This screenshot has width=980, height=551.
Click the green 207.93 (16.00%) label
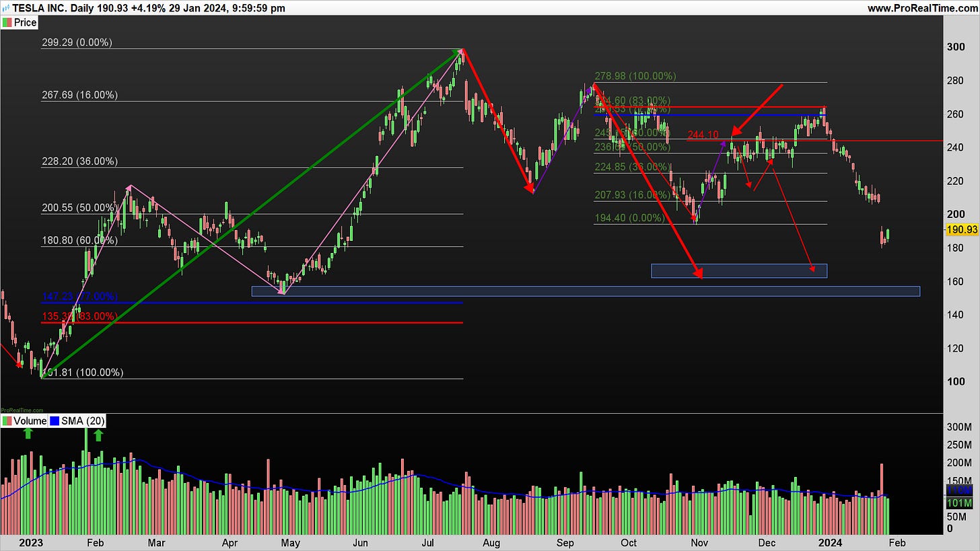coord(632,195)
